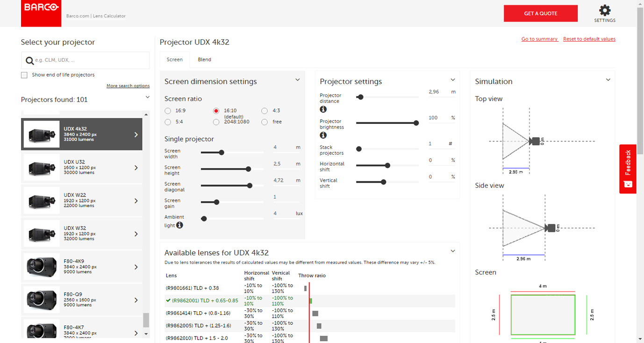Image resolution: width=644 pixels, height=343 pixels.
Task: Select the 5:4 screen ratio
Action: point(168,122)
